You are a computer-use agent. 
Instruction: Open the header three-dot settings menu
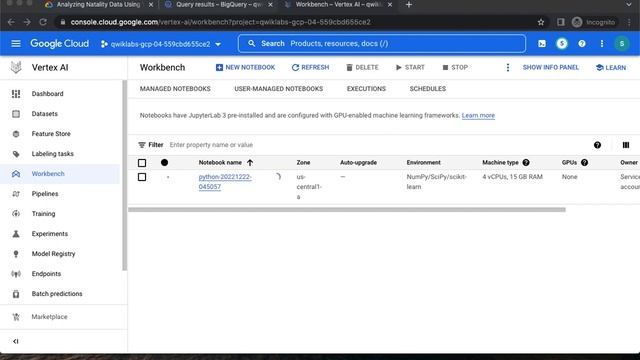click(x=602, y=44)
